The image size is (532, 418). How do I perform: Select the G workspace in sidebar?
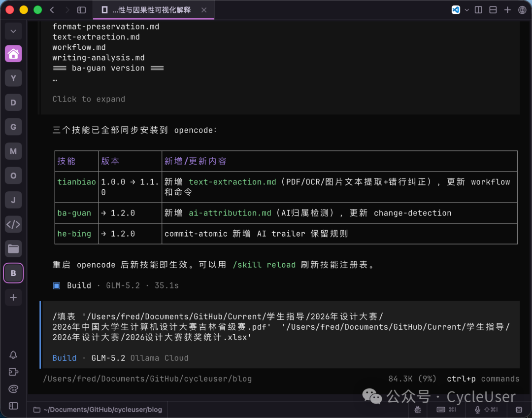coord(13,127)
